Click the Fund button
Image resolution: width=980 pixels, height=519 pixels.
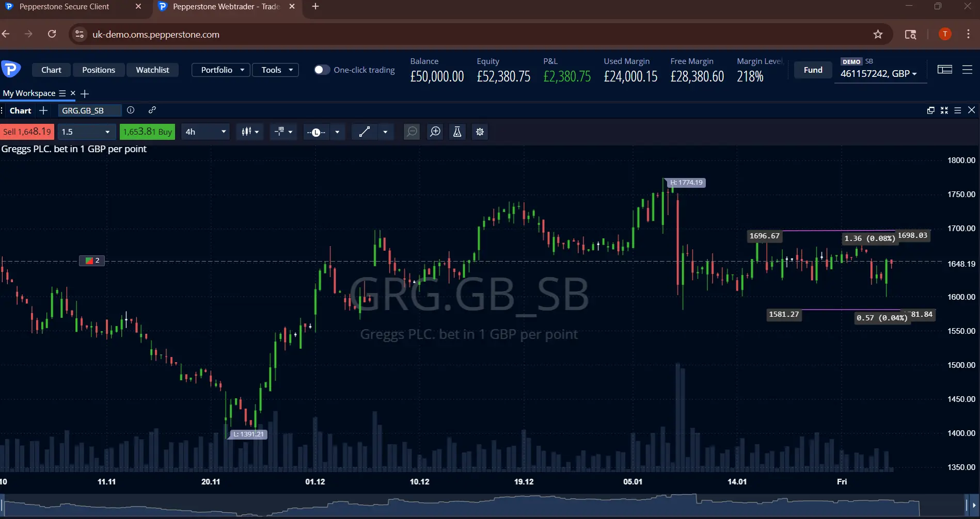813,70
